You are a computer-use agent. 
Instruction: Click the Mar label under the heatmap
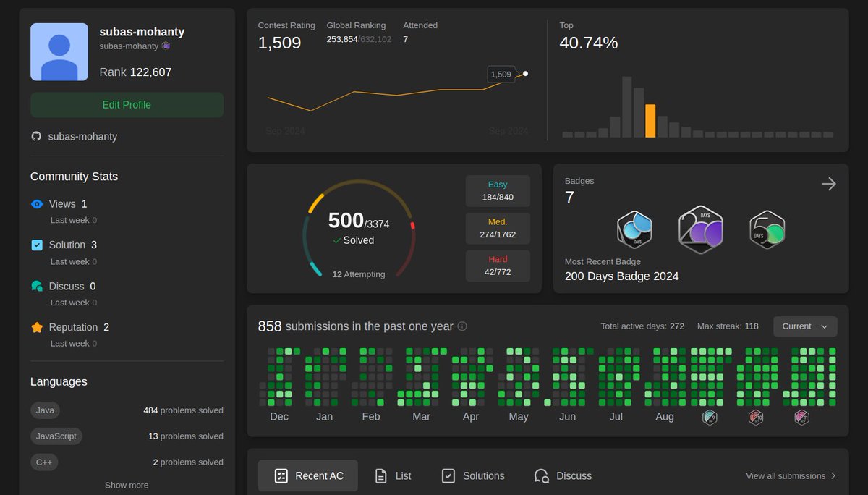(421, 417)
